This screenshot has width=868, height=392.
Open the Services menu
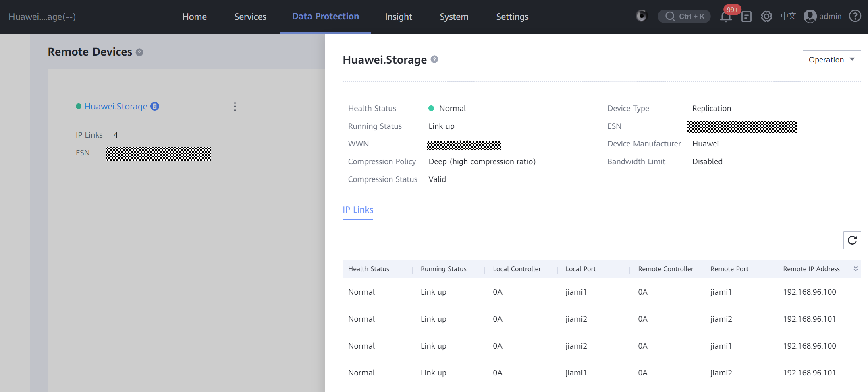[x=250, y=17]
